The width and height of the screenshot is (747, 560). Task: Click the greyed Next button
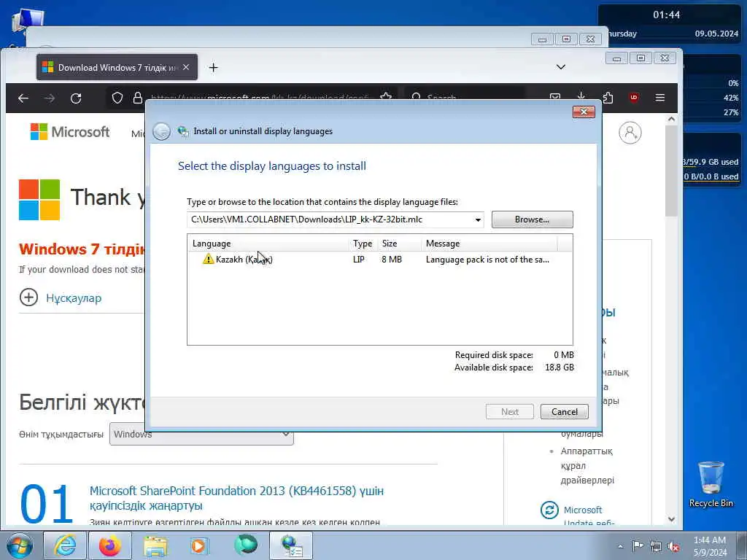coord(510,412)
